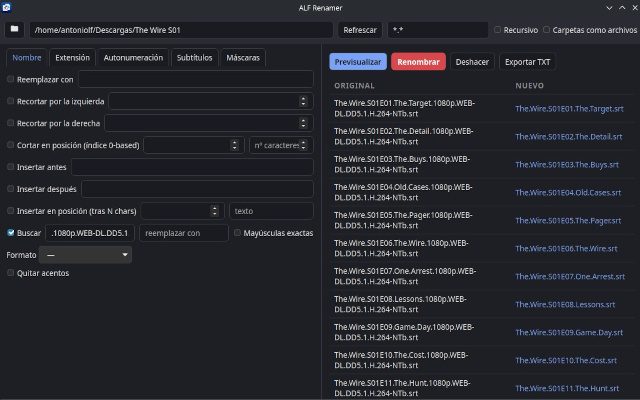This screenshot has height=400, width=640.
Task: Click the ORIGINAL column header
Action: (x=354, y=86)
